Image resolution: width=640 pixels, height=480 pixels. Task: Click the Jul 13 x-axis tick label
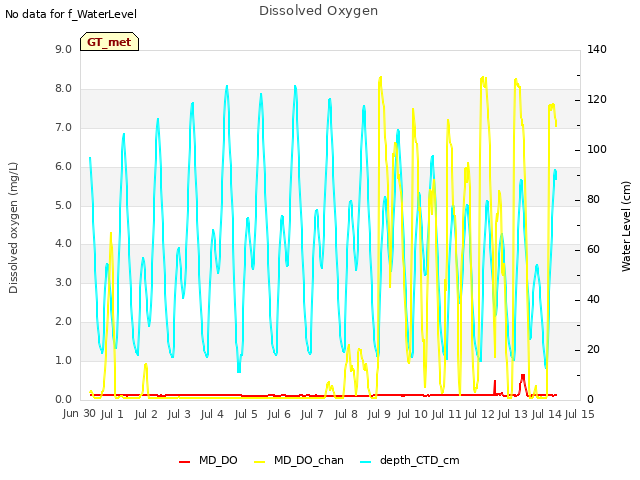(513, 414)
